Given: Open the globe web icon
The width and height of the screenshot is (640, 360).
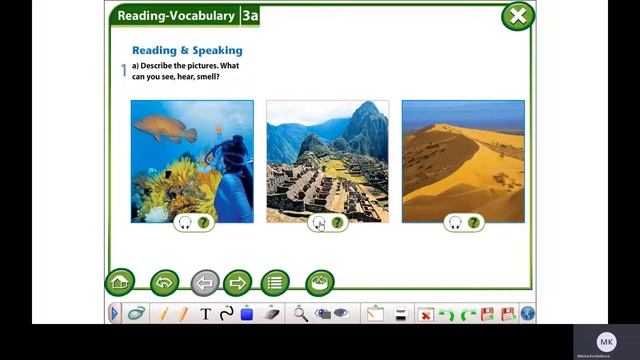Looking at the screenshot, I should point(528,313).
